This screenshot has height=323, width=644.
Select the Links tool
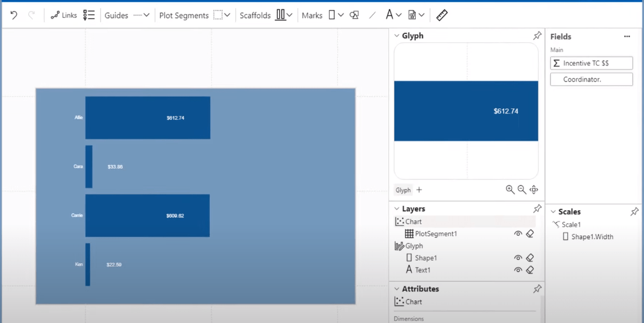[x=64, y=15]
